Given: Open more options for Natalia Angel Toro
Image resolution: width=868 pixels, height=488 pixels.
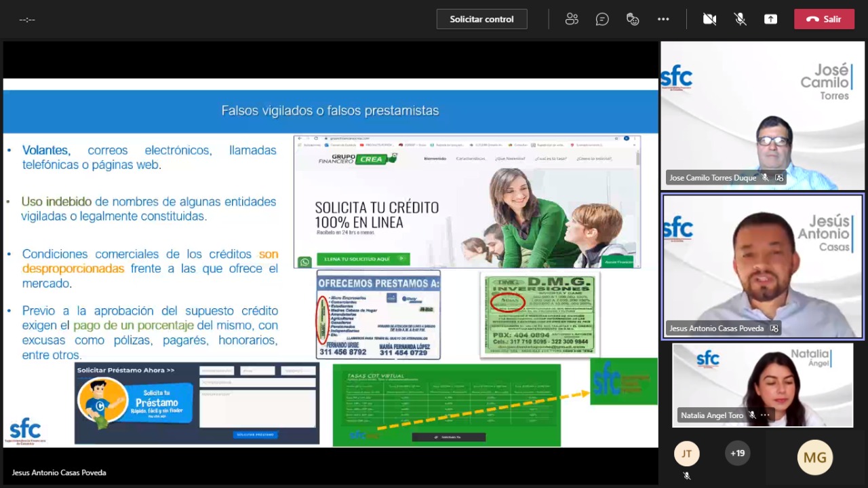Looking at the screenshot, I should coord(765,415).
